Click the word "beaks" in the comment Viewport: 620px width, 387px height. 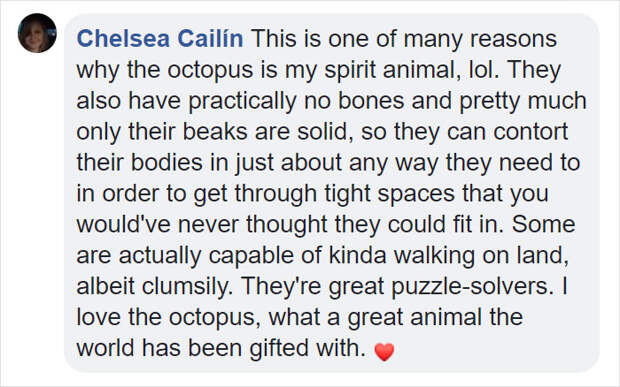pyautogui.click(x=215, y=132)
